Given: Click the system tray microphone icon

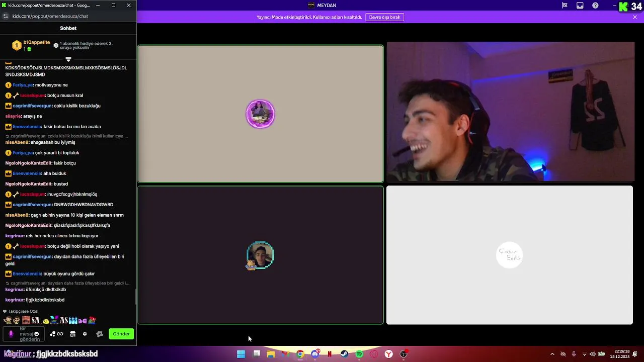Looking at the screenshot, I should [574, 354].
